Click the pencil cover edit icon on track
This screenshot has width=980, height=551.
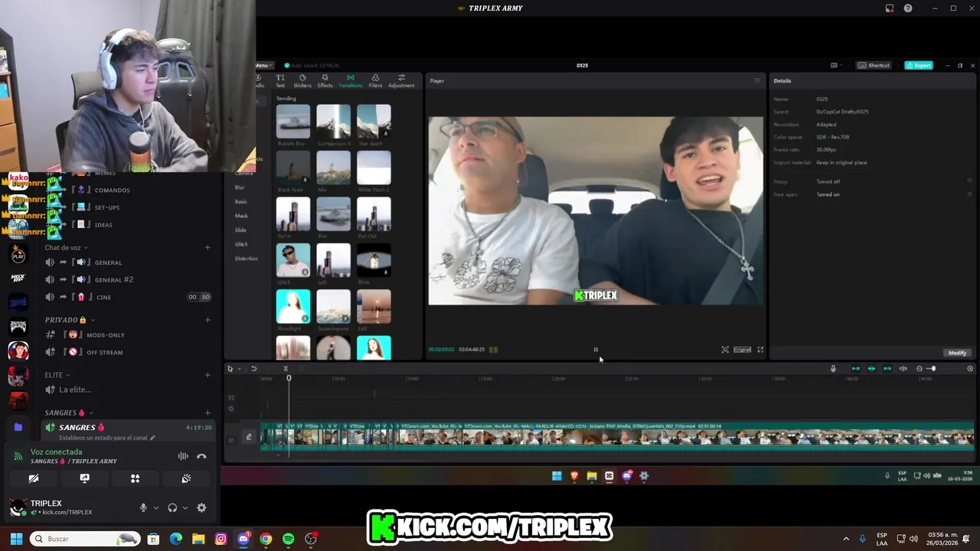coord(248,437)
